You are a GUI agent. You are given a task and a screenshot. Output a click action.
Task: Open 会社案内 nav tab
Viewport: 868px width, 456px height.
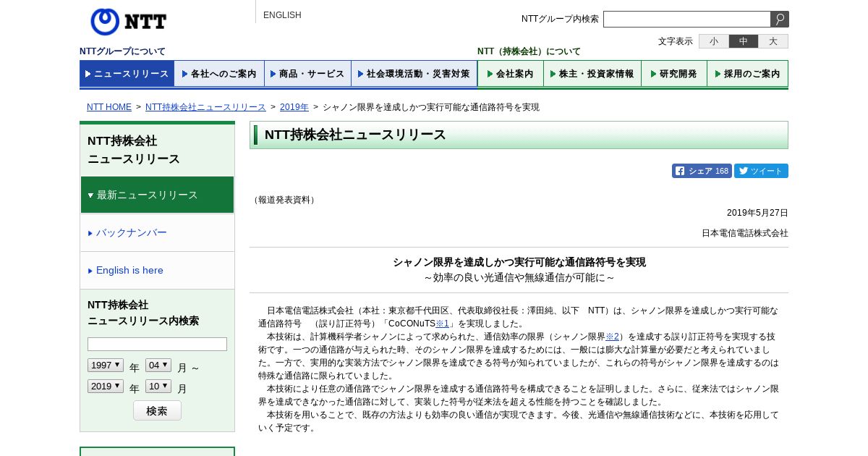coord(510,74)
